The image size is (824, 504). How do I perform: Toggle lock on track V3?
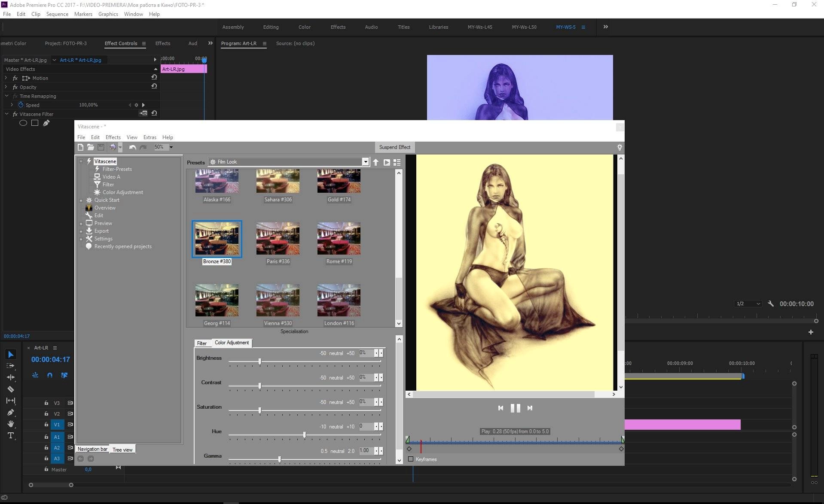pos(46,403)
